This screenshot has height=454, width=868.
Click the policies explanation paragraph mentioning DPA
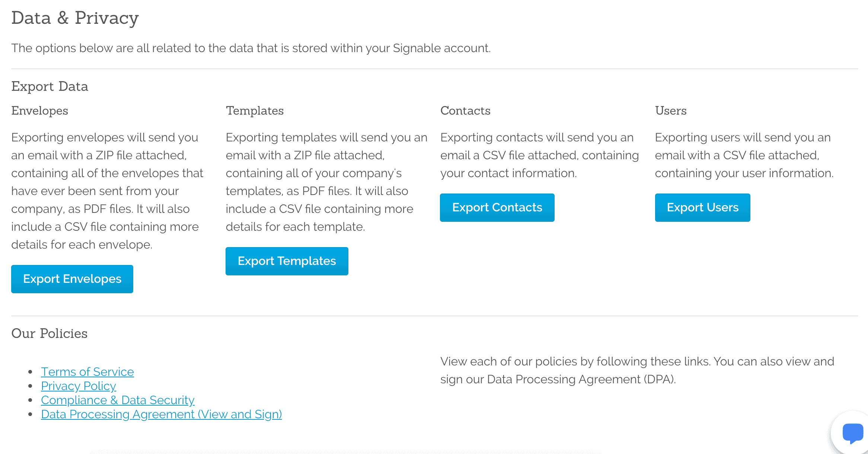click(637, 370)
